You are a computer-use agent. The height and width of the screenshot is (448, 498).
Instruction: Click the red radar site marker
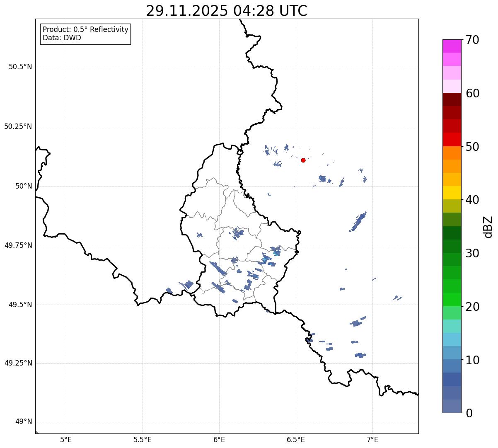point(303,160)
